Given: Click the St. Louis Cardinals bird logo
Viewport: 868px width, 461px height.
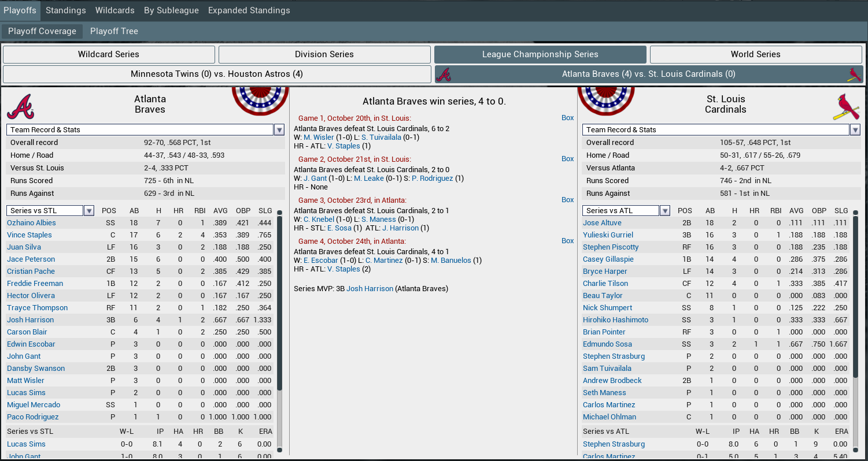Looking at the screenshot, I should point(846,107).
